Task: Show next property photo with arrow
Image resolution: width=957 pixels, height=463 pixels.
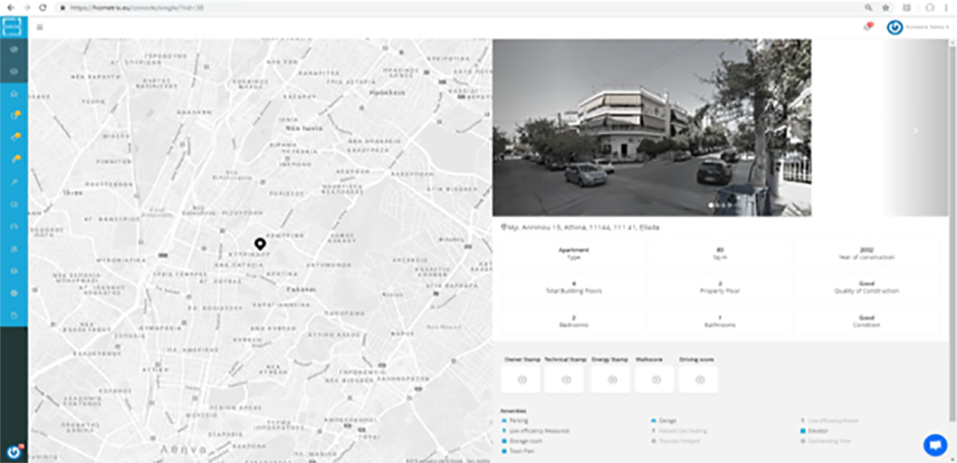Action: pyautogui.click(x=915, y=131)
